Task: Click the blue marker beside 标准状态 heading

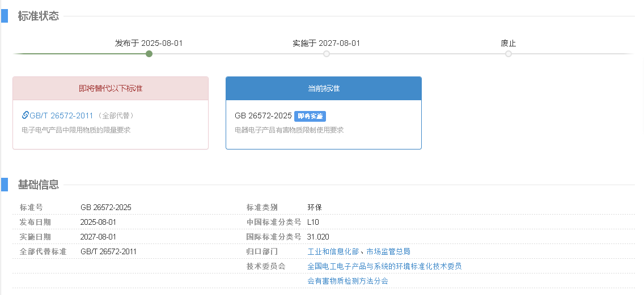Action: pyautogui.click(x=5, y=16)
